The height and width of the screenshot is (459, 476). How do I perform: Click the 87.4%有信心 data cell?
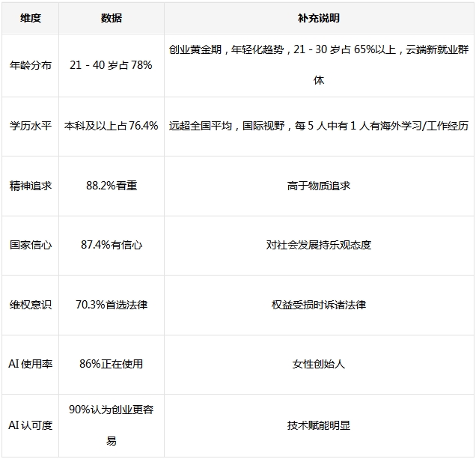111,245
